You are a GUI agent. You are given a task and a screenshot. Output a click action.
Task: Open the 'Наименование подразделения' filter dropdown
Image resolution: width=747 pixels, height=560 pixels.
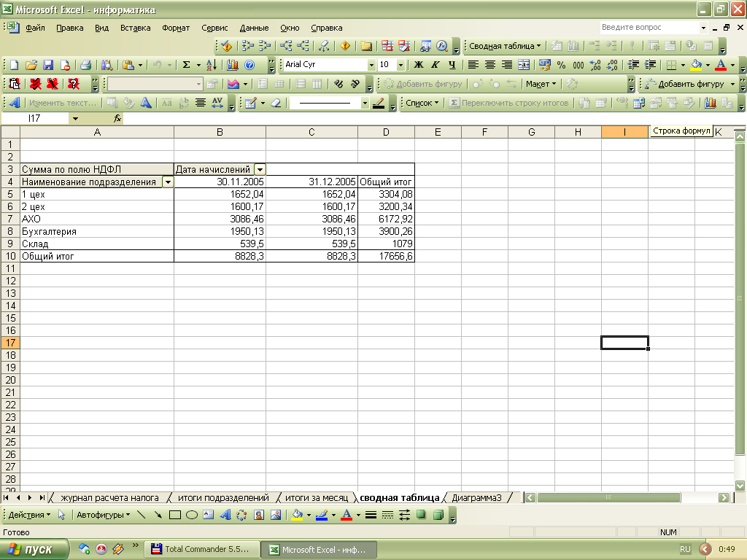tap(169, 182)
